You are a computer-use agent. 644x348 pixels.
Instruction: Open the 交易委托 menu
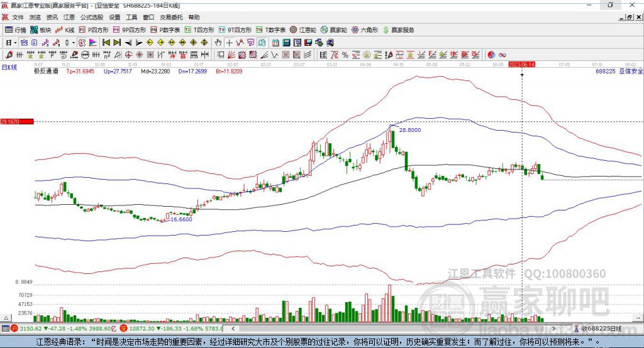click(171, 17)
